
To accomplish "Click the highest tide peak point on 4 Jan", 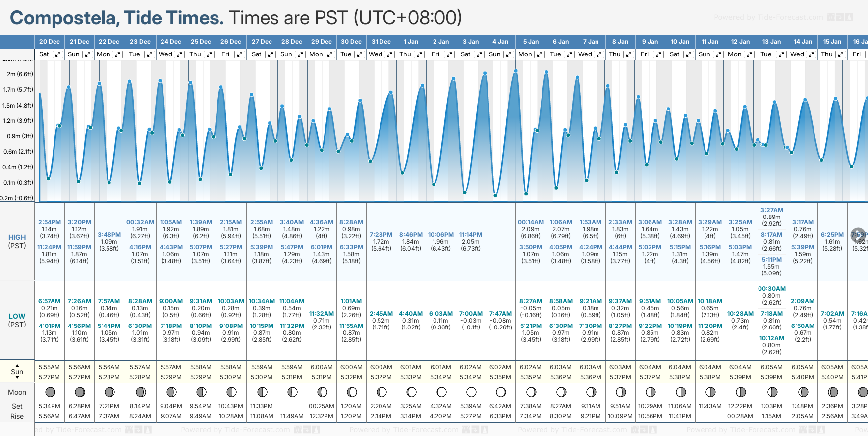I will (x=516, y=71).
